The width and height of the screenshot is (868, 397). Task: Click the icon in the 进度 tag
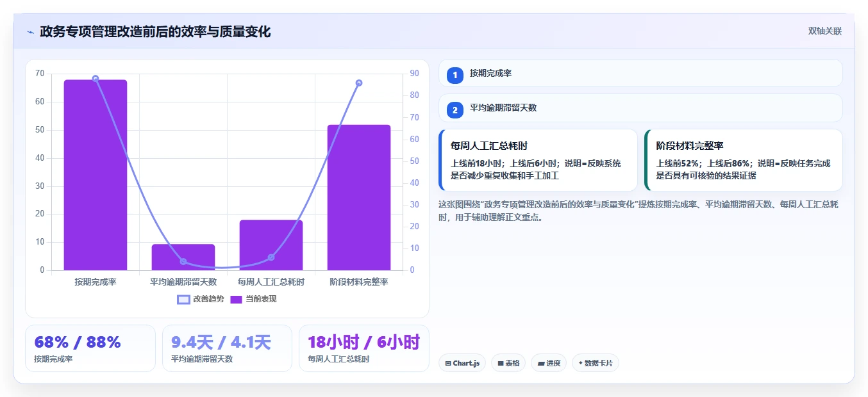coord(541,364)
